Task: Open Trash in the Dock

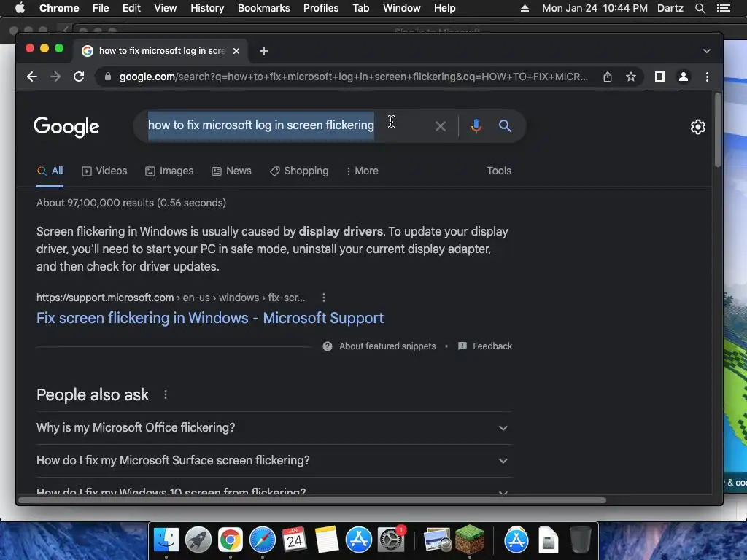Action: click(580, 540)
